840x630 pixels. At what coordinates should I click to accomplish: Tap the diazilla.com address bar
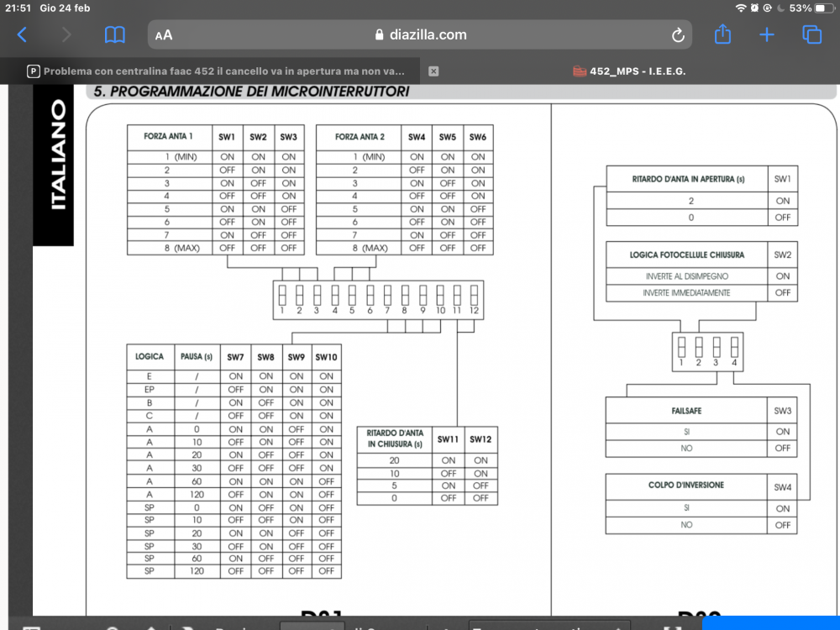point(420,34)
